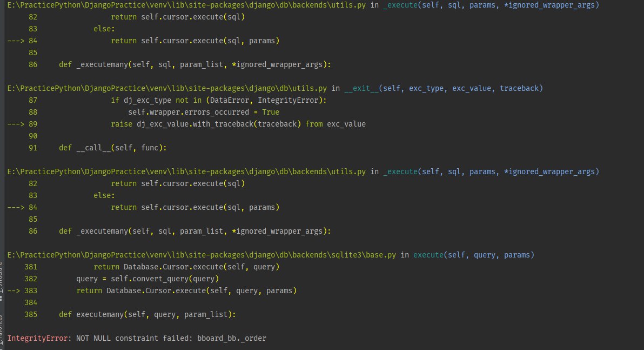
Task: Click line 87 'if dj_exc_type not in' statement
Action: (218, 101)
